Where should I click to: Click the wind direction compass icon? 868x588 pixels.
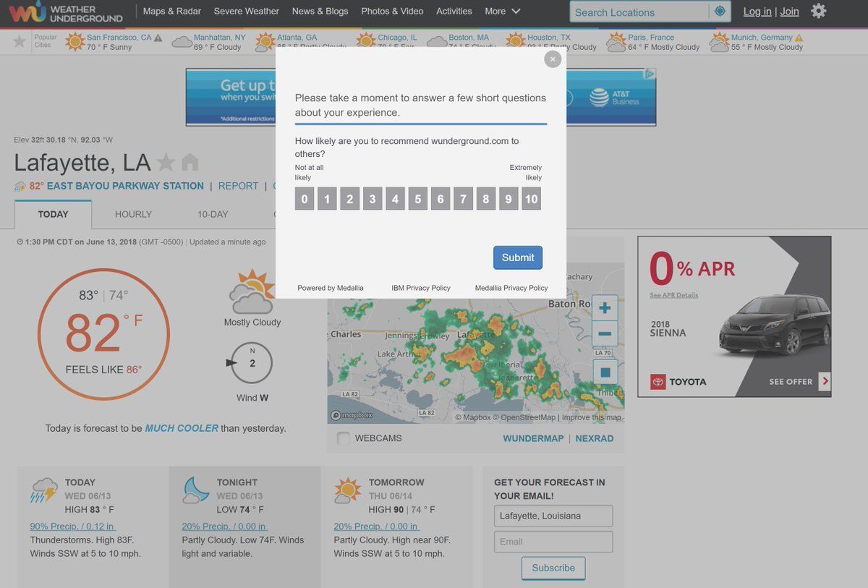[251, 363]
